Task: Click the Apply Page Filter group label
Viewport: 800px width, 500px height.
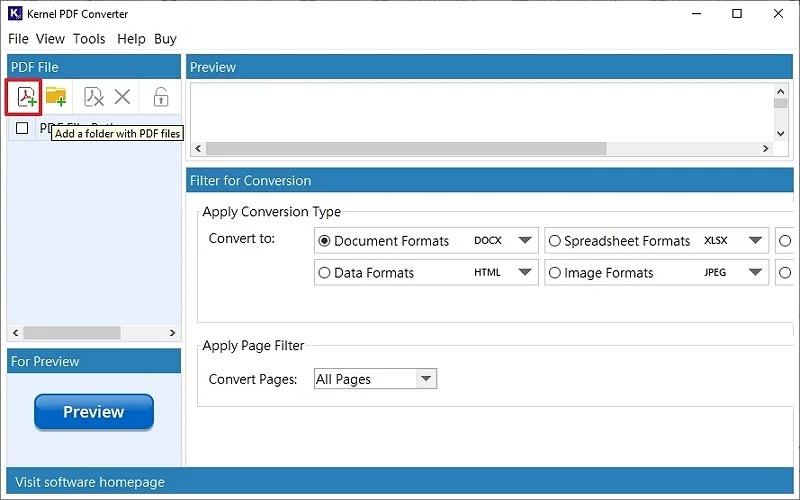Action: pos(253,345)
